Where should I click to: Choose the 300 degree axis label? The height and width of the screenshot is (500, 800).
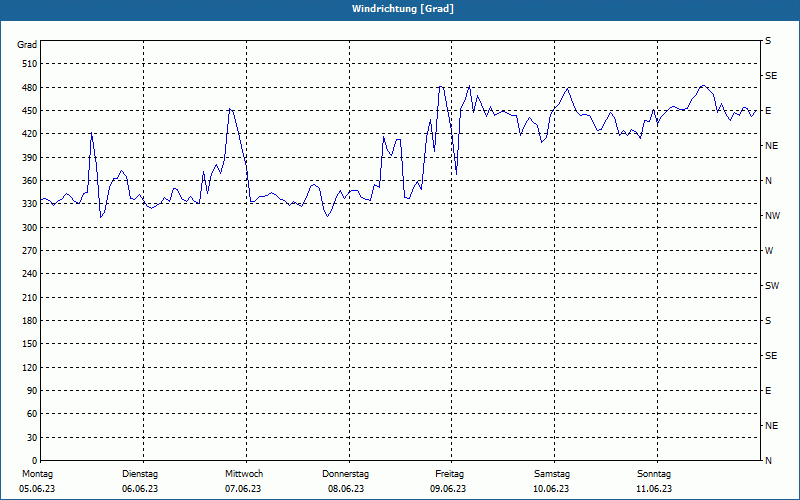pos(30,227)
